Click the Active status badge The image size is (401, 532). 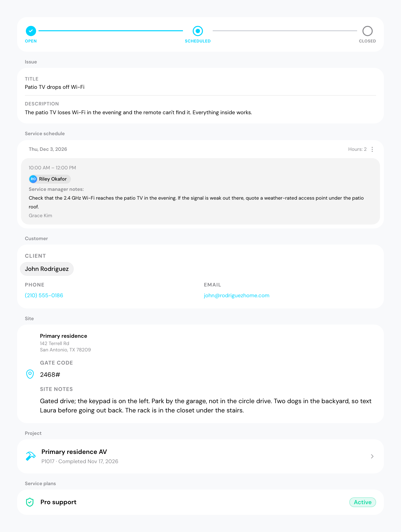click(363, 502)
